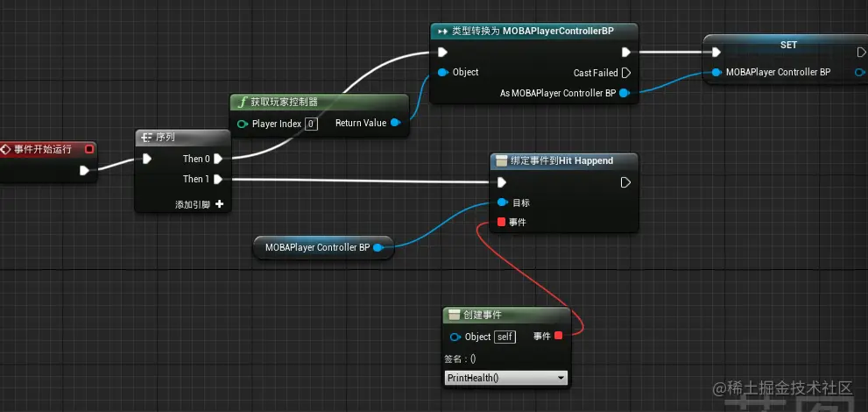Image resolution: width=868 pixels, height=412 pixels.
Task: Click the SET node's exec input pin
Action: (x=716, y=52)
